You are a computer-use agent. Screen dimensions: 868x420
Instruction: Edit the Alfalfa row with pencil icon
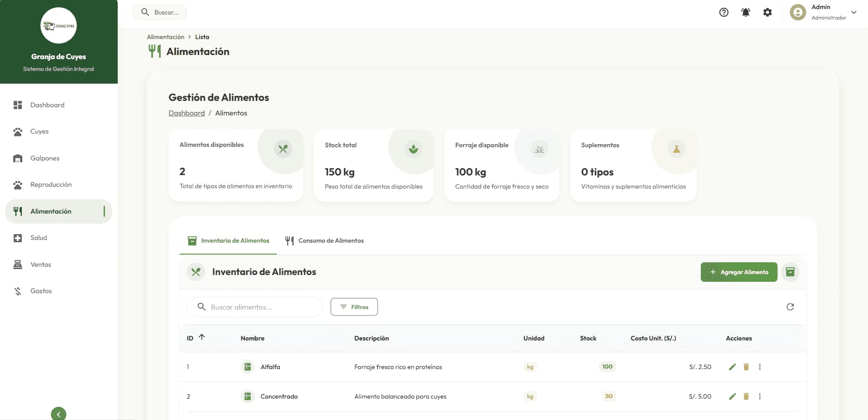coord(732,367)
